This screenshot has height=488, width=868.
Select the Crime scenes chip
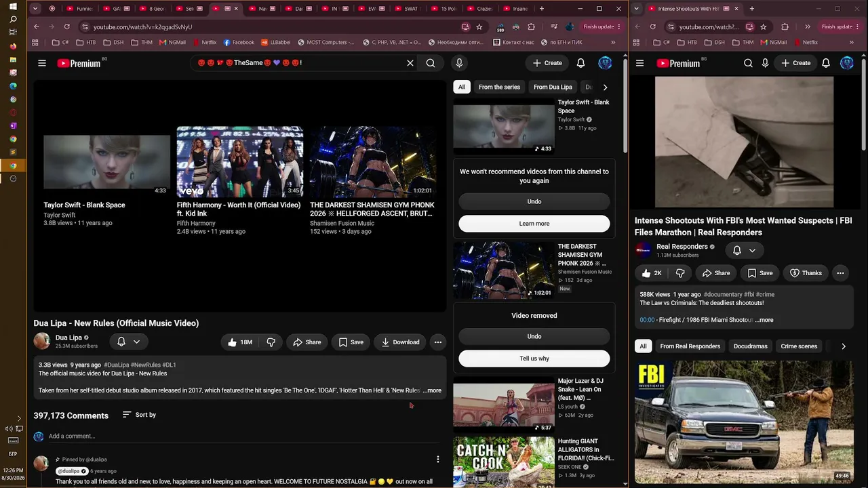(x=799, y=346)
